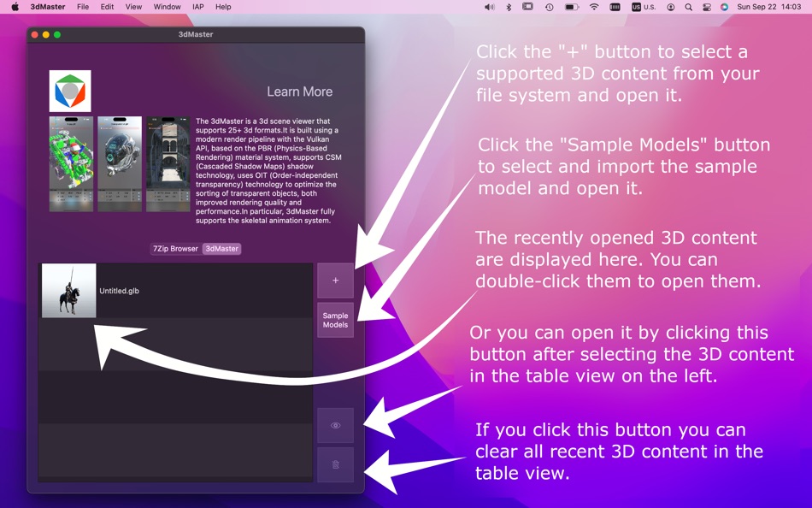Open the helmet model screenshot
The width and height of the screenshot is (812, 508).
pos(120,164)
